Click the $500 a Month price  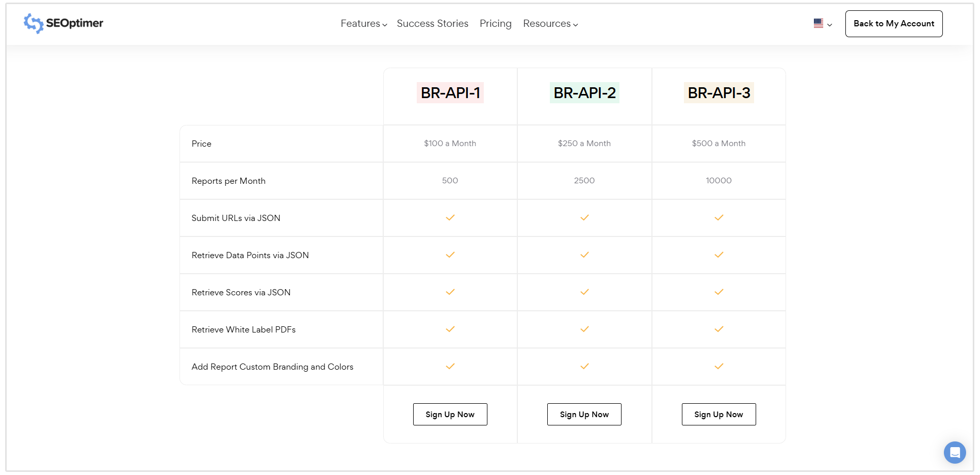(x=719, y=144)
